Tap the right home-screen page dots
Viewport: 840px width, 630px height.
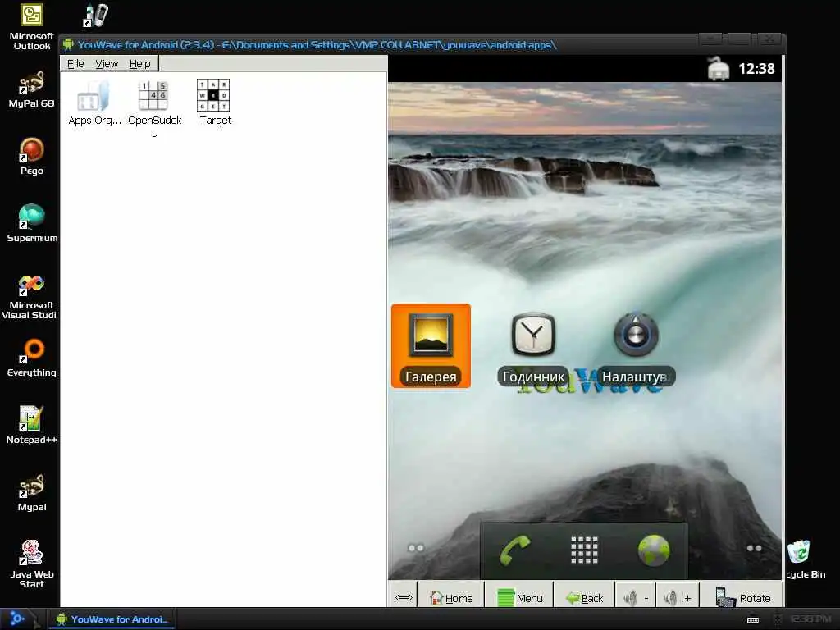755,548
